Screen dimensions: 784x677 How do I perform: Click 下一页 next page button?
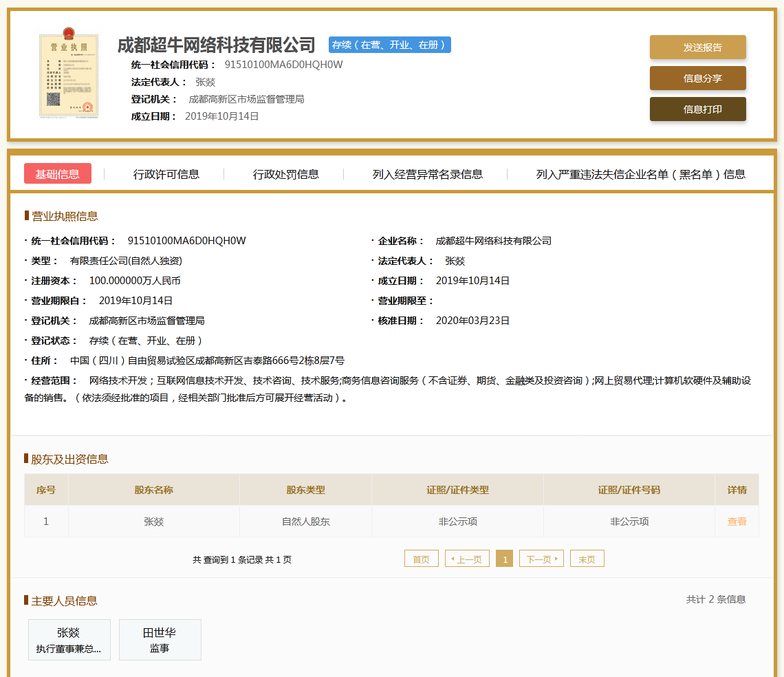(x=541, y=559)
